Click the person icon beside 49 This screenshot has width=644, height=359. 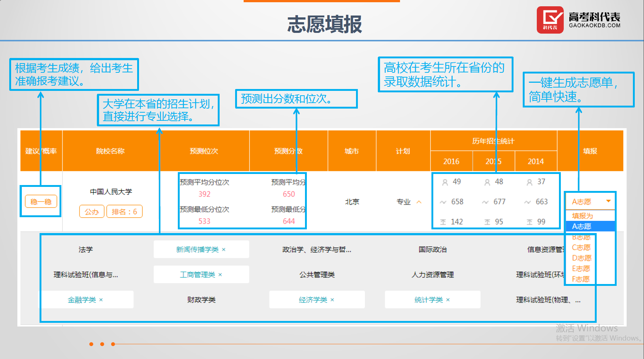tap(445, 182)
